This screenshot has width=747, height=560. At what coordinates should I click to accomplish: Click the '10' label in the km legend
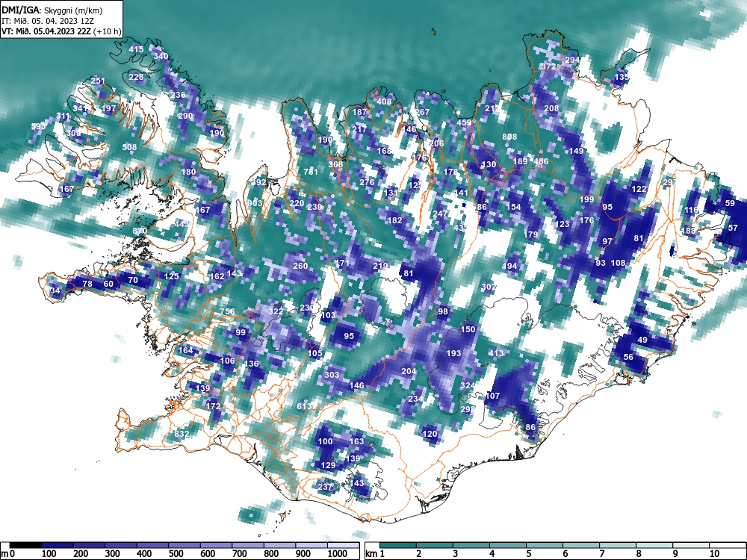[713, 554]
